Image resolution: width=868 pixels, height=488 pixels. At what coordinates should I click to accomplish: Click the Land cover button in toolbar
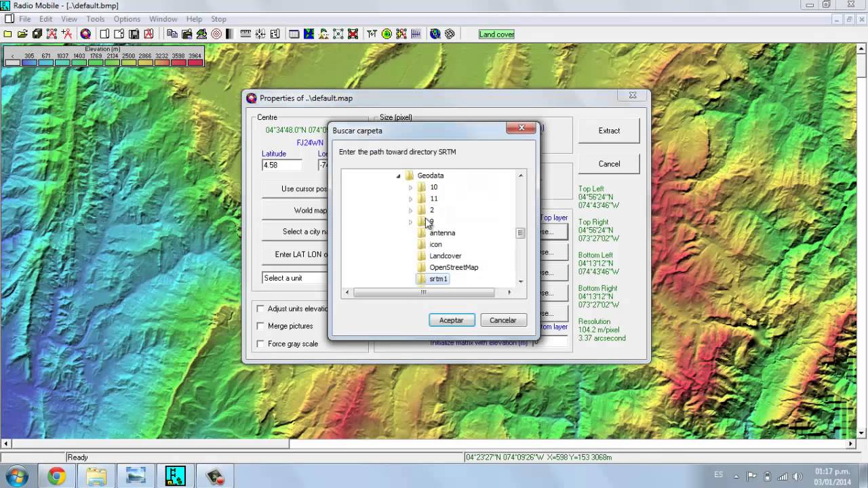496,34
